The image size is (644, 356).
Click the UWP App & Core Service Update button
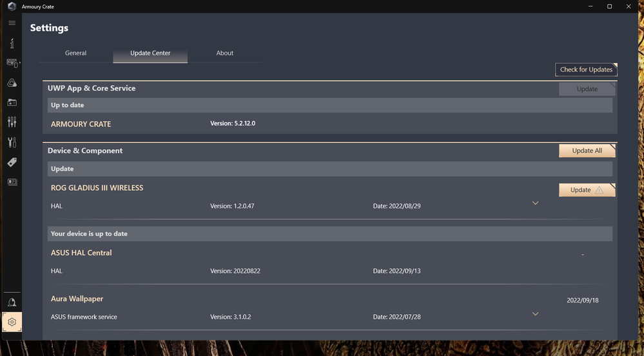pos(587,89)
